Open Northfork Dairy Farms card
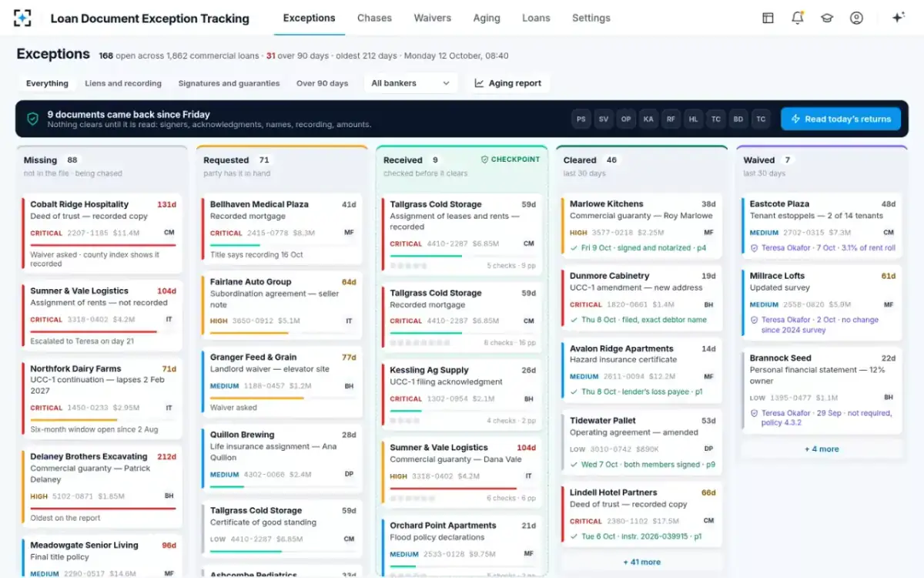The width and height of the screenshot is (924, 578). pos(102,399)
